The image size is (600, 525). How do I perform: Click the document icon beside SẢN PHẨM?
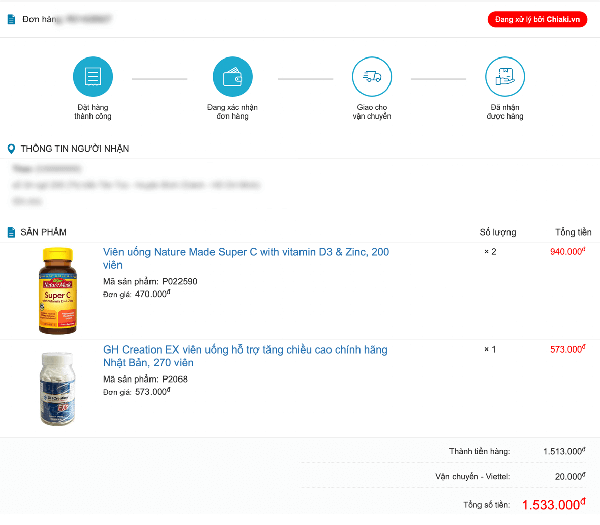tap(11, 232)
